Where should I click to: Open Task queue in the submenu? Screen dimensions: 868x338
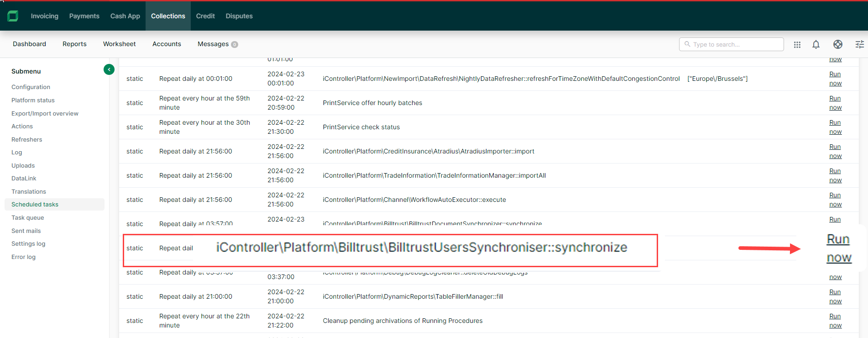coord(28,218)
